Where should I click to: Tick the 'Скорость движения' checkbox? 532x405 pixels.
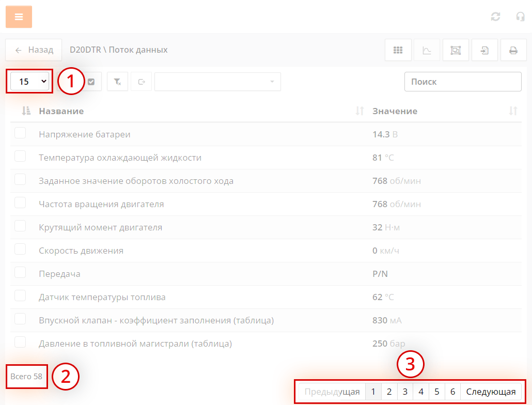[20, 250]
